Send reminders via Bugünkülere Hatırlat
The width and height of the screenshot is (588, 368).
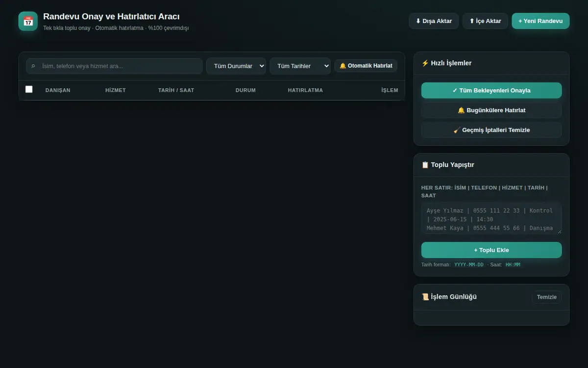point(491,110)
